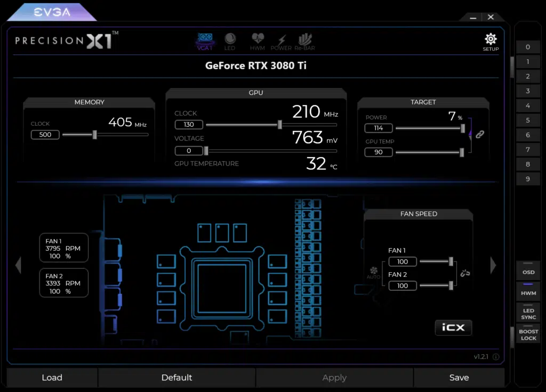Go to the next panel with right arrow
The width and height of the screenshot is (546, 392).
493,265
